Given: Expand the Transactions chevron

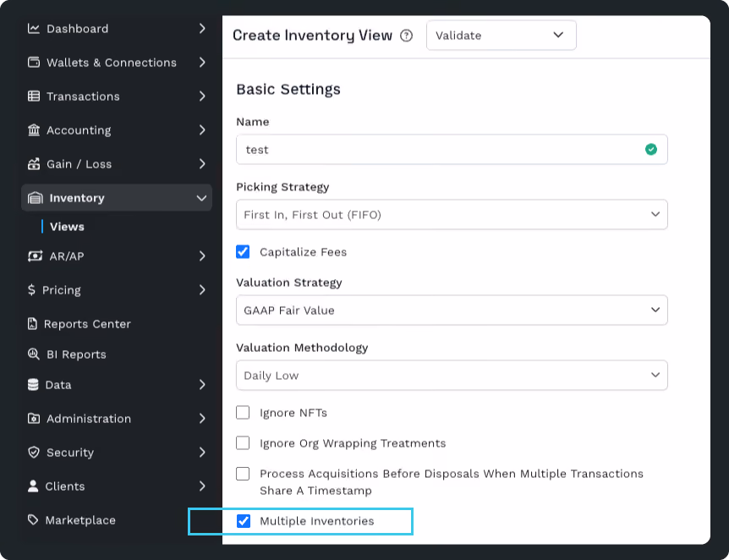Looking at the screenshot, I should click(202, 96).
